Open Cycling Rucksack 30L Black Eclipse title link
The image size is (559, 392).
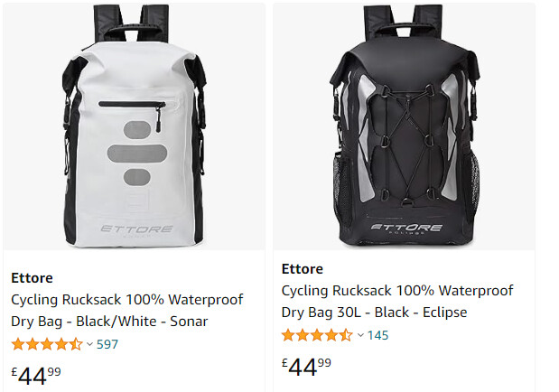(397, 302)
